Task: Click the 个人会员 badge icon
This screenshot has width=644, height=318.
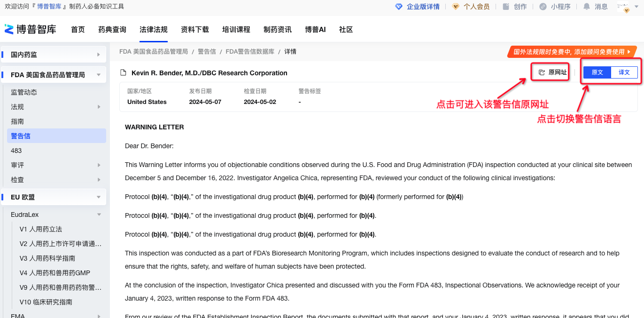Action: click(x=456, y=7)
